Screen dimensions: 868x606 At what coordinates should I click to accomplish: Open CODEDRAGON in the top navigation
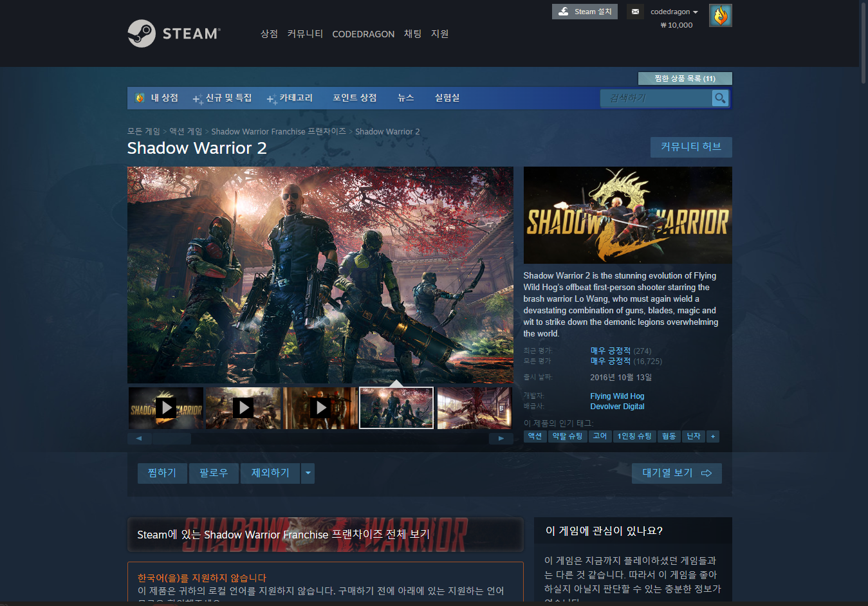pyautogui.click(x=364, y=34)
